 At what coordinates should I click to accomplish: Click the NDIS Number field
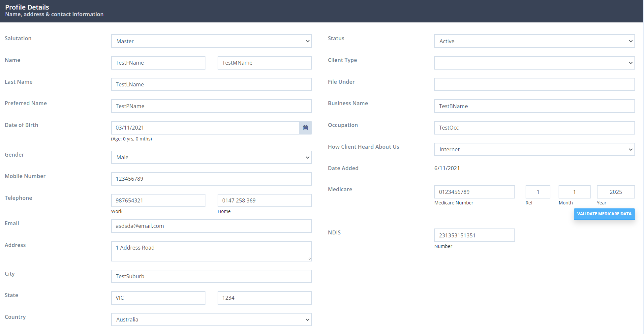[475, 235]
